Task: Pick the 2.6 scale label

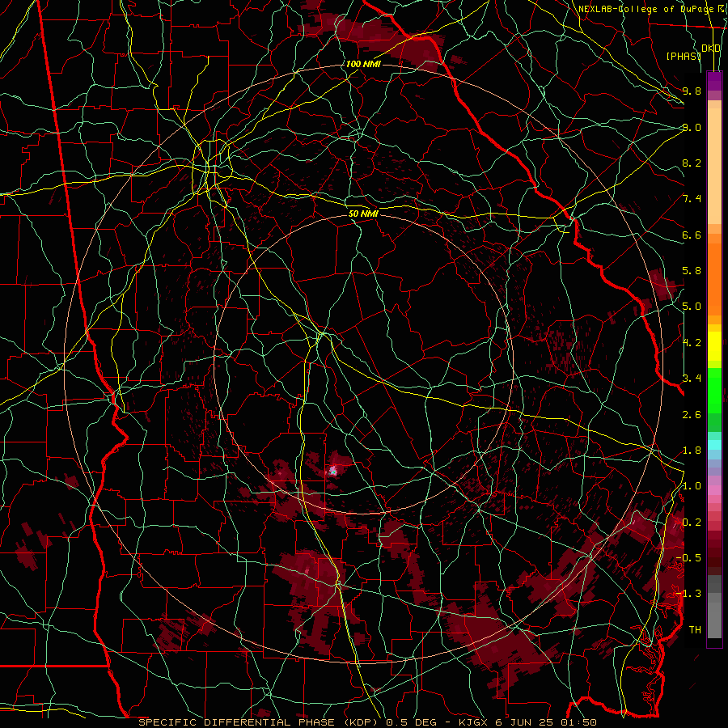Action: [692, 414]
